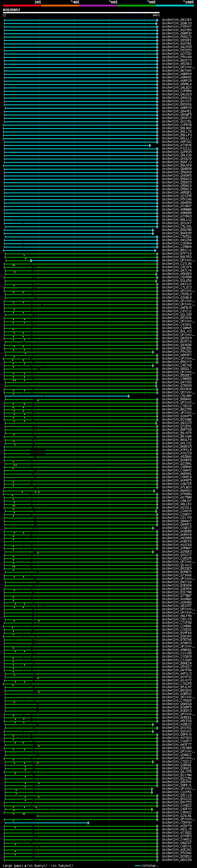Select the label UniRef100_A9RPK9
Viewport: 197px width, 868px height.
point(177,74)
